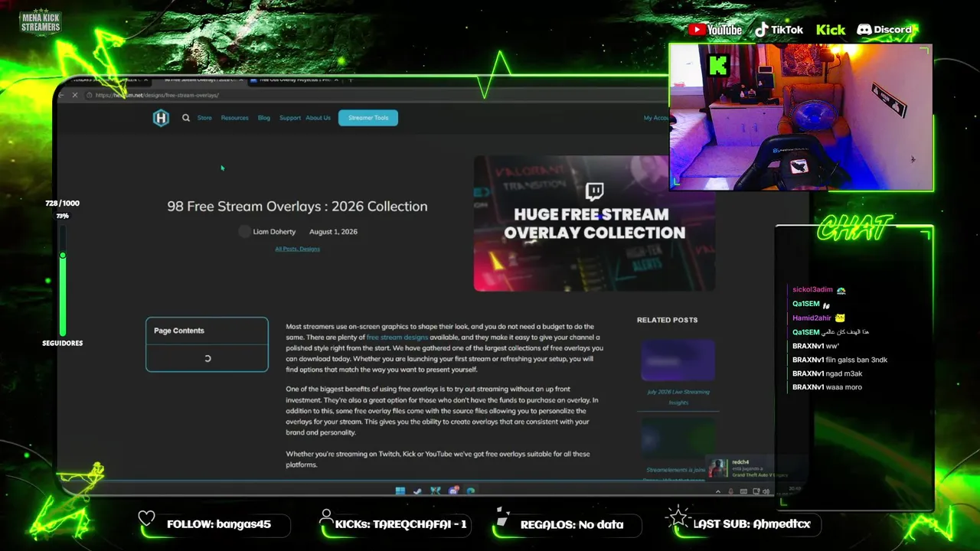This screenshot has width=980, height=551.
Task: Click the YouTube logo in the overlay
Action: click(x=715, y=30)
